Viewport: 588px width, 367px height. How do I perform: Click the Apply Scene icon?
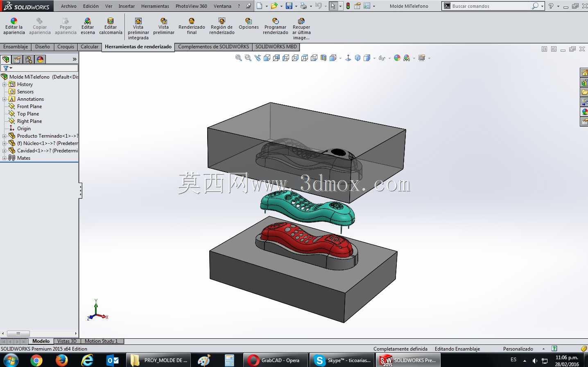point(407,58)
